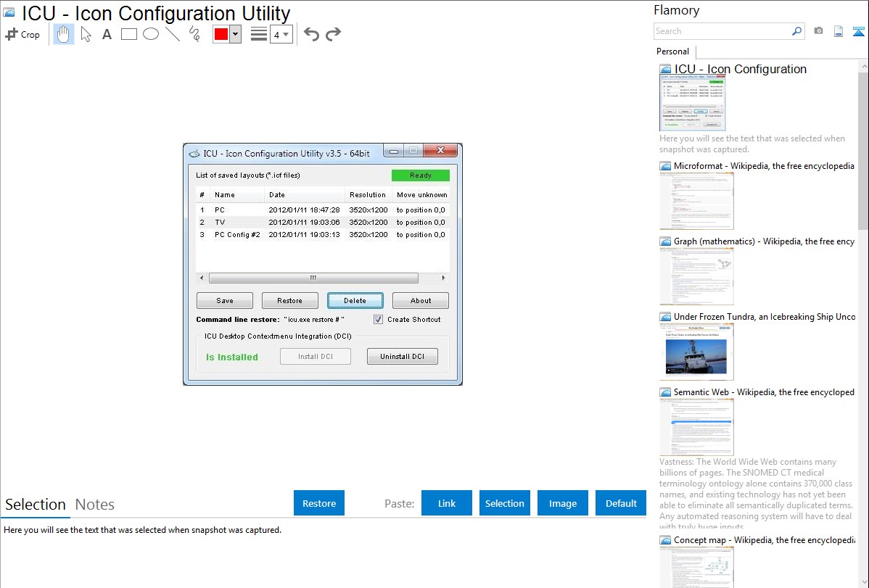This screenshot has width=869, height=588.
Task: Click About in the ICU window
Action: click(x=421, y=300)
